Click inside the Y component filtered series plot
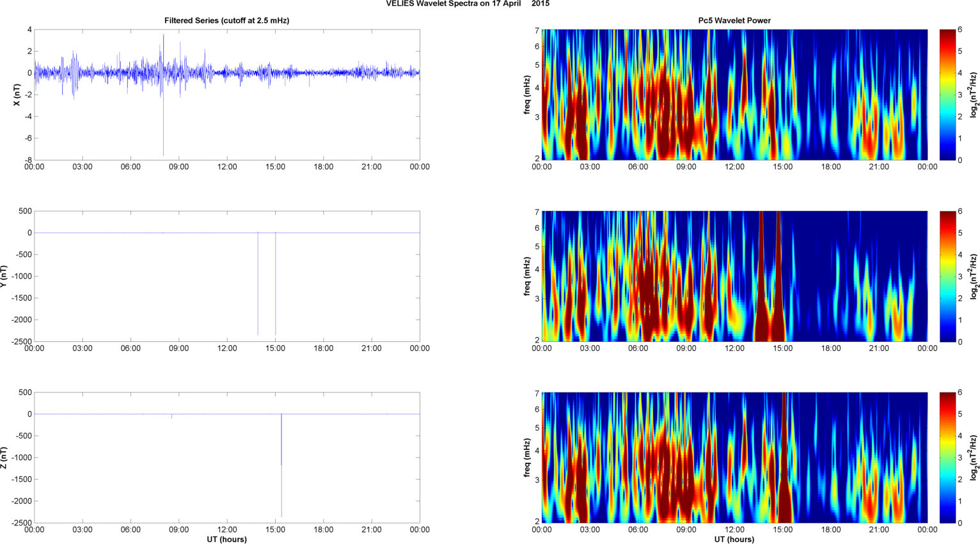980x544 pixels. tap(227, 276)
